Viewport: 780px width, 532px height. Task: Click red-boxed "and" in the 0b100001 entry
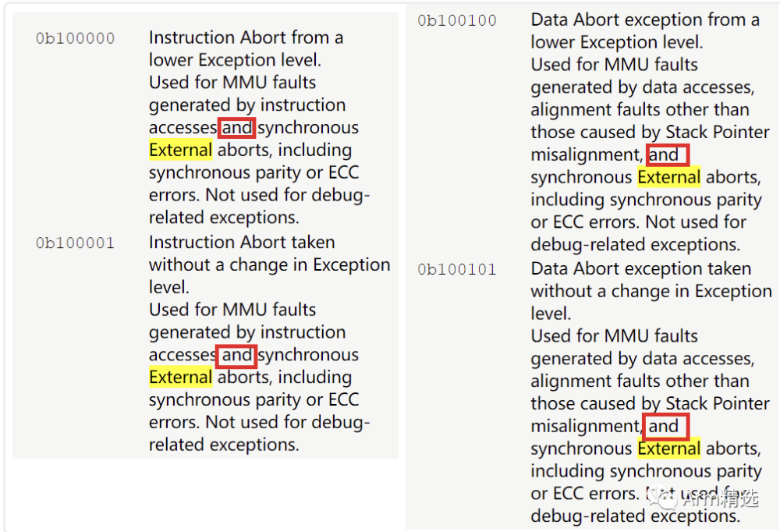pos(237,355)
